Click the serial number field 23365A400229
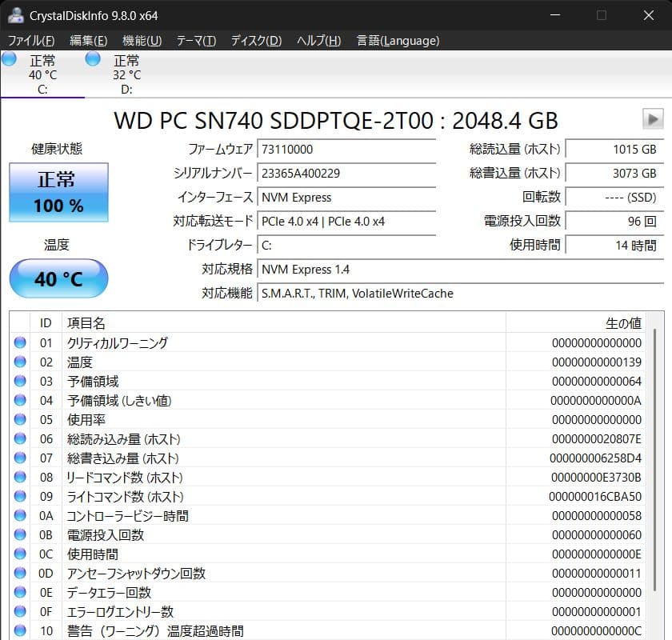 coord(346,173)
